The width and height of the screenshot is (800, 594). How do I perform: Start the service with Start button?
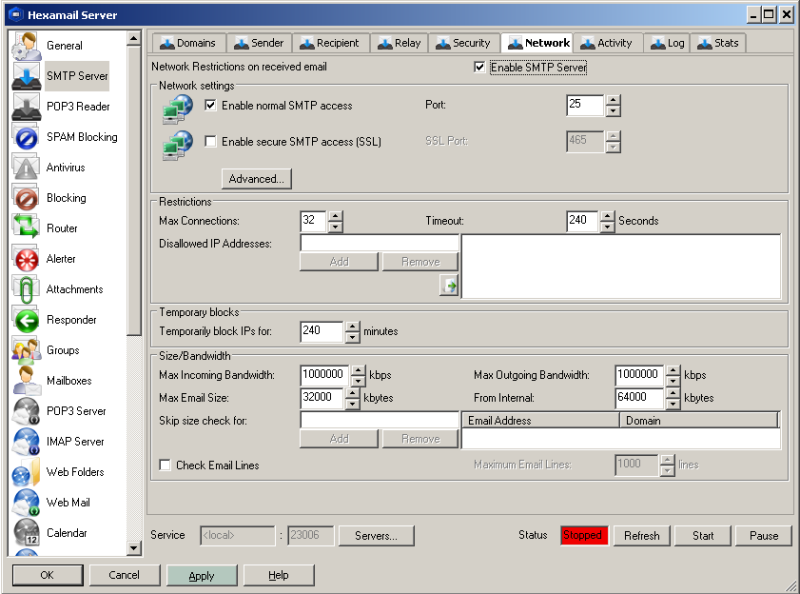pyautogui.click(x=703, y=536)
